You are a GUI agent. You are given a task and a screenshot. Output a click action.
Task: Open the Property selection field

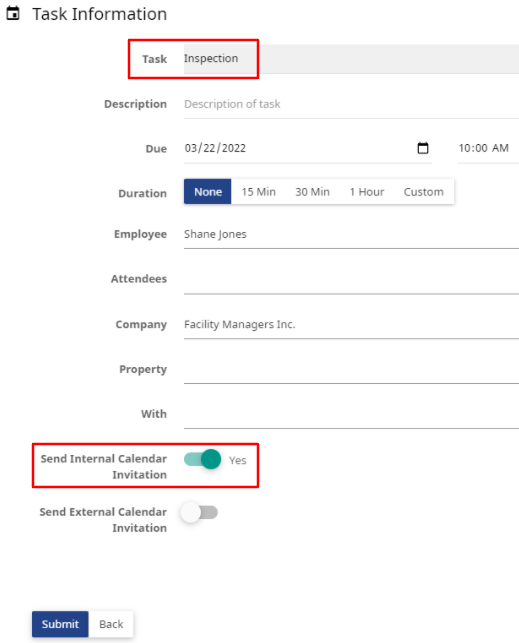click(351, 369)
